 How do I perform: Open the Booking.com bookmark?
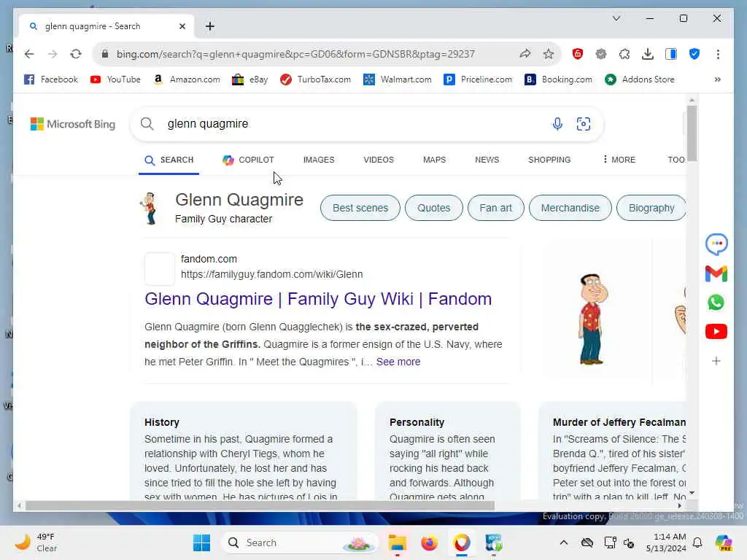(x=558, y=79)
